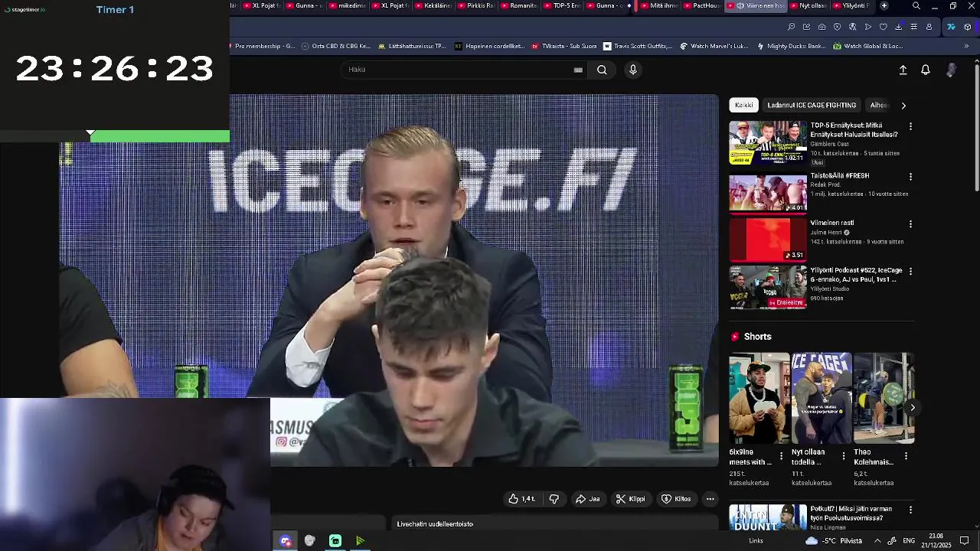Viewport: 980px width, 551px height.
Task: Open options menu for Viimeinen rasti
Action: click(x=910, y=224)
